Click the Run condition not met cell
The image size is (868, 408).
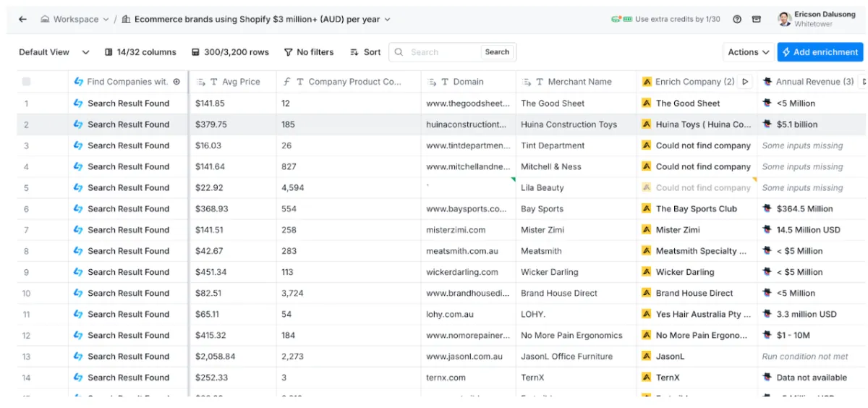(x=812, y=357)
